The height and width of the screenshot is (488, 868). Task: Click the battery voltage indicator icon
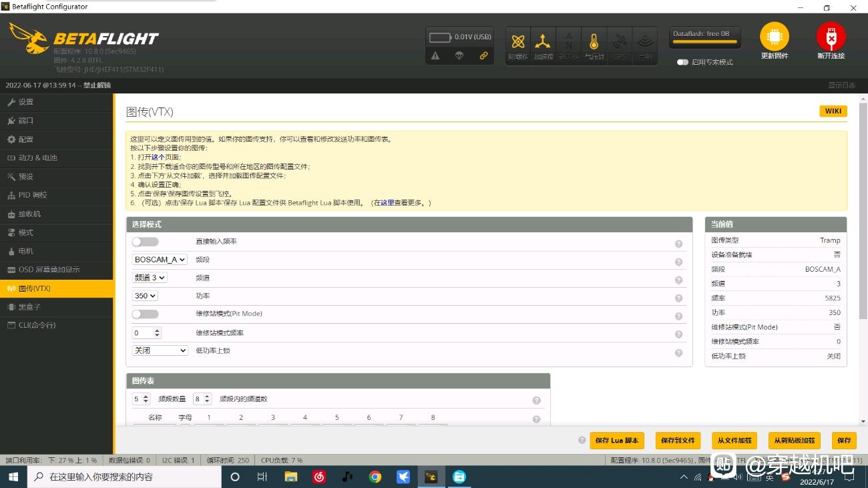pos(440,37)
